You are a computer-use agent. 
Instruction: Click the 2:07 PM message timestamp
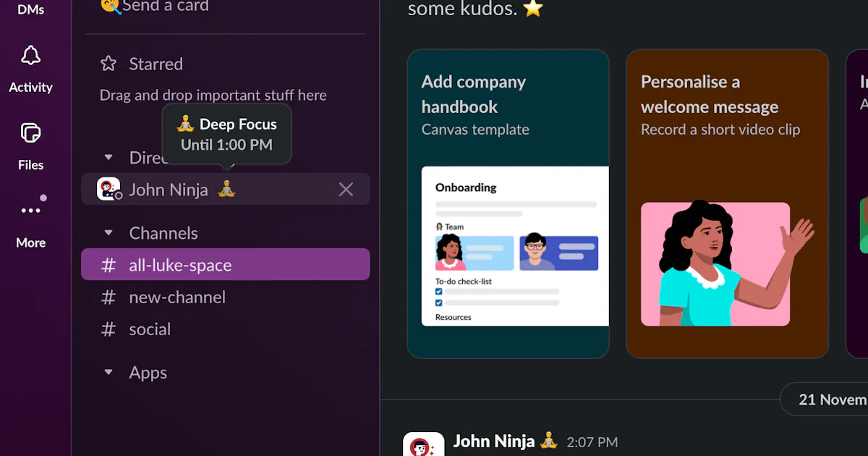[592, 442]
